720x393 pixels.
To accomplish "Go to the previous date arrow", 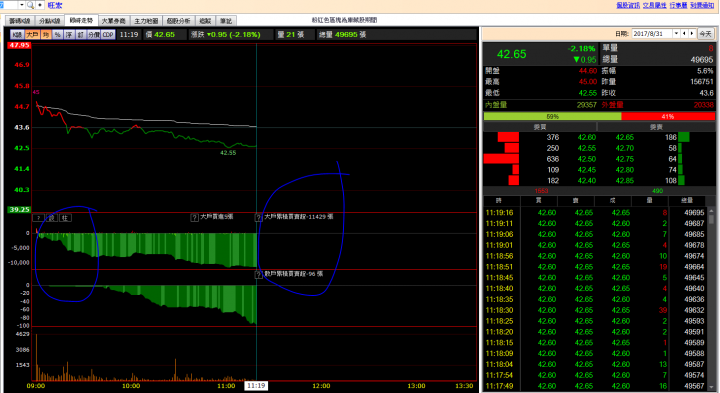I will point(684,34).
